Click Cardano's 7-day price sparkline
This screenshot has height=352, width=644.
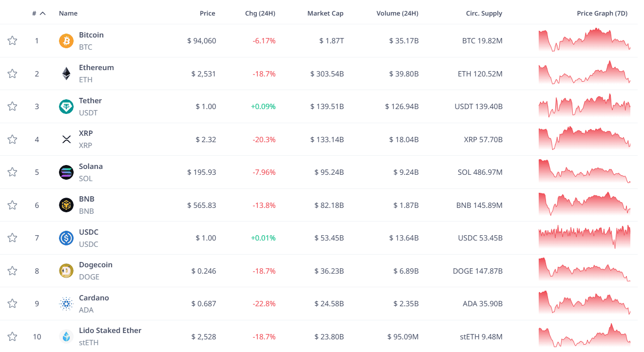[x=584, y=303]
